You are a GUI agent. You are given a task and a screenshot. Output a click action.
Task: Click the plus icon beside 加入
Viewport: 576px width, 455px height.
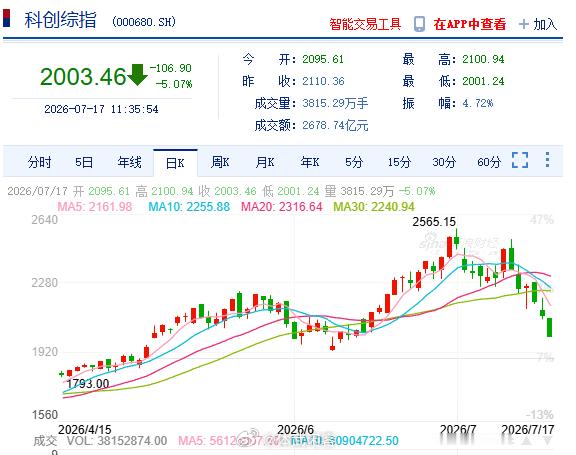pos(523,25)
